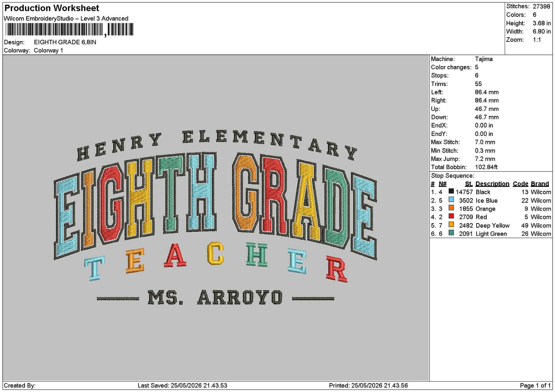Click the 'Colorway 1' value
555x392 pixels.
48,51
